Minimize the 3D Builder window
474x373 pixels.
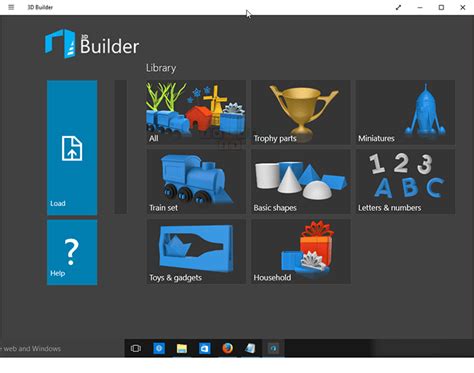pos(420,7)
